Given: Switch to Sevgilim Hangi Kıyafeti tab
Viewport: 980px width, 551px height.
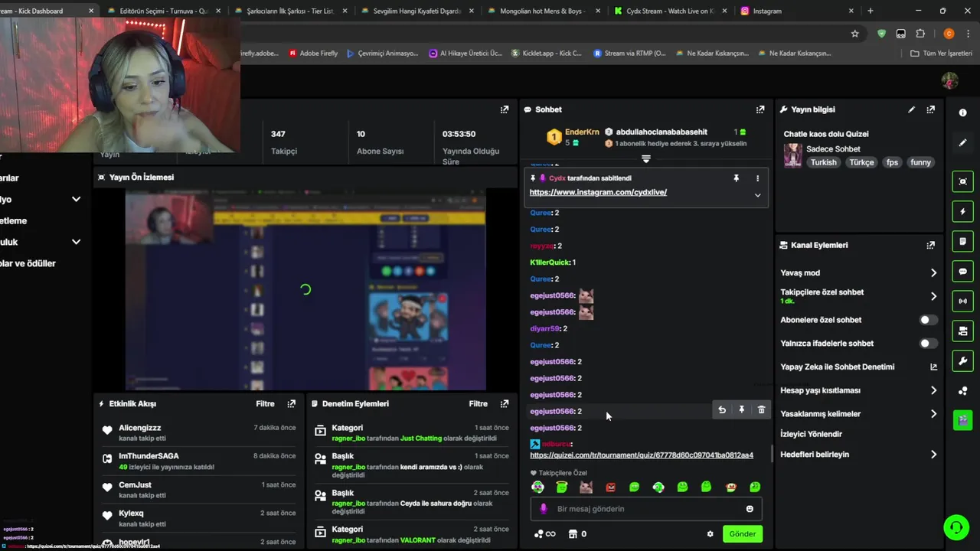Looking at the screenshot, I should [416, 11].
